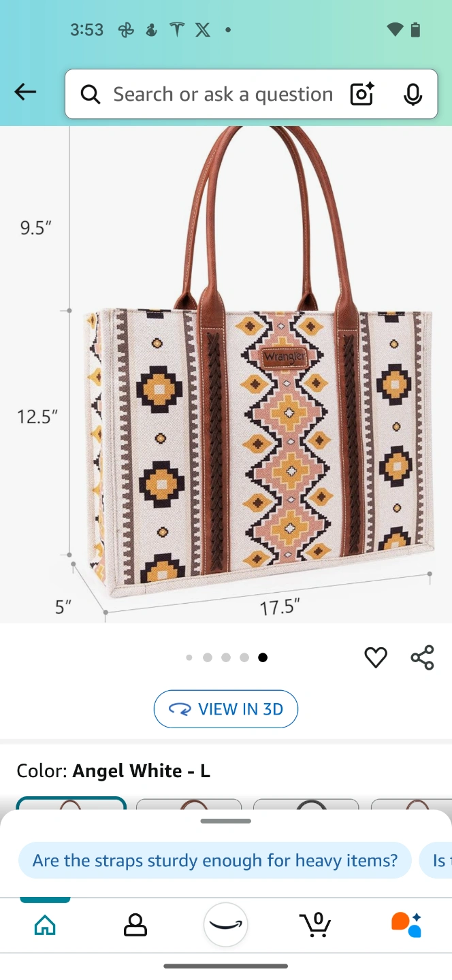Open the Rufus AI assistant icon
452x980 pixels.
(x=406, y=925)
